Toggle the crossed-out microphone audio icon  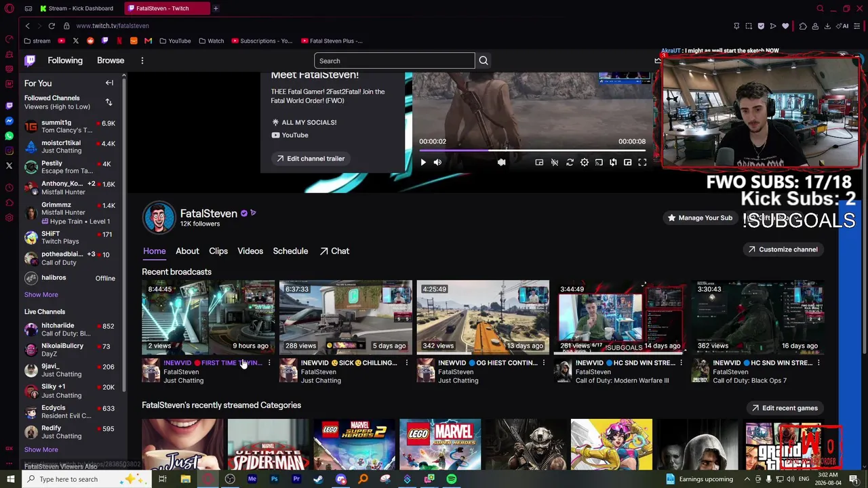(555, 162)
